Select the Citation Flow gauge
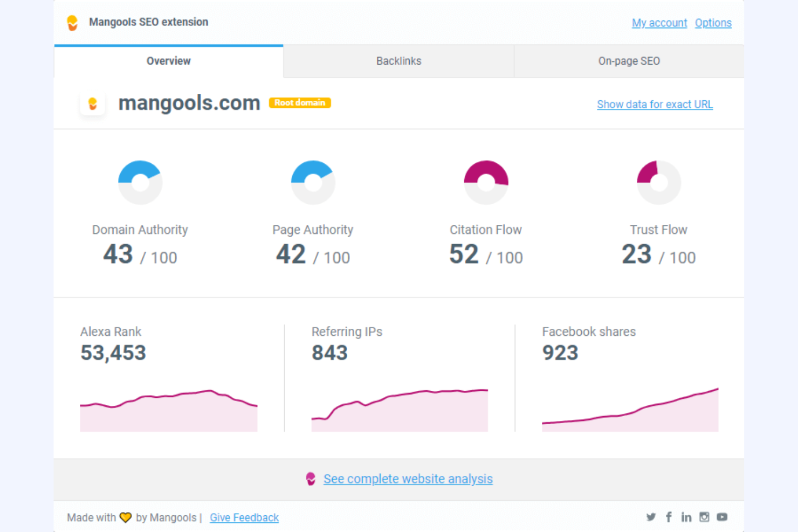This screenshot has height=532, width=798. point(485,182)
